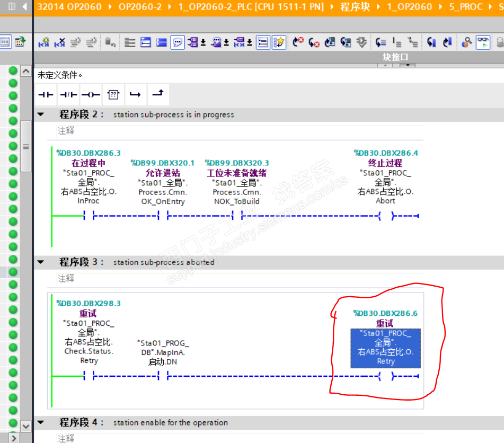
Task: Expand block interface with down arrow
Action: 408,65
